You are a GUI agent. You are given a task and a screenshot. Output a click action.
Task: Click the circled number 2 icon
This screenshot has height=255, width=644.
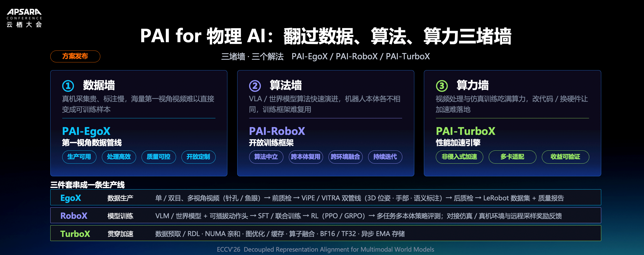(255, 86)
